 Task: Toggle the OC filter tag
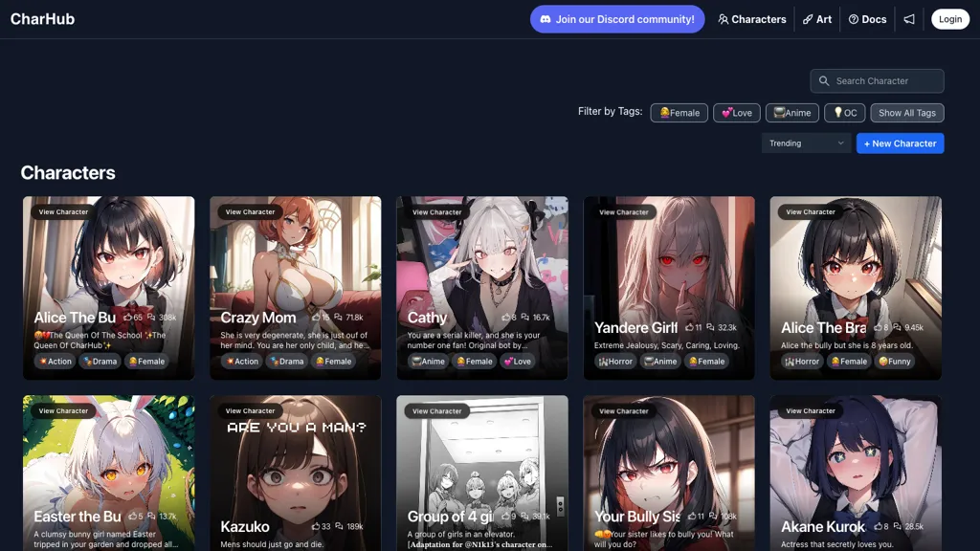click(x=844, y=113)
